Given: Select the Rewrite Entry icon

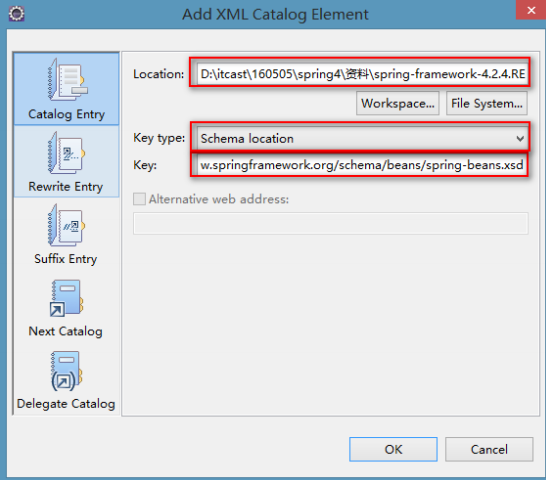Looking at the screenshot, I should pyautogui.click(x=67, y=153).
